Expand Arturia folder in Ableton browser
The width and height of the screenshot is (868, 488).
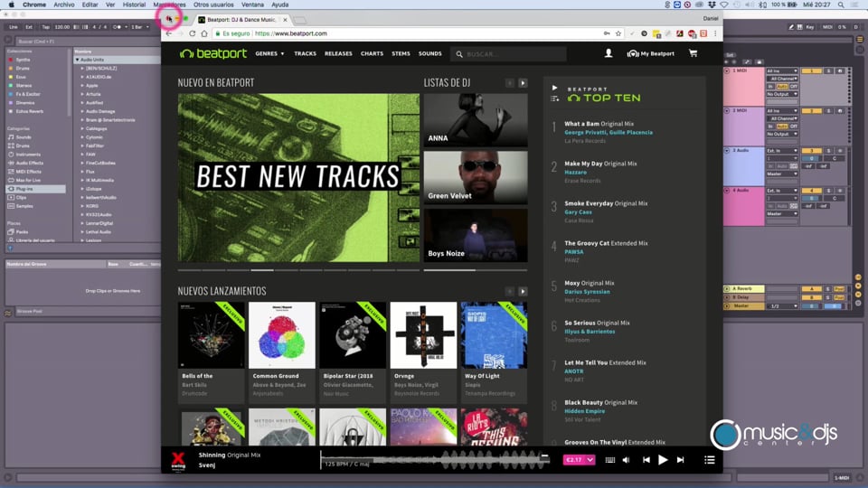82,94
